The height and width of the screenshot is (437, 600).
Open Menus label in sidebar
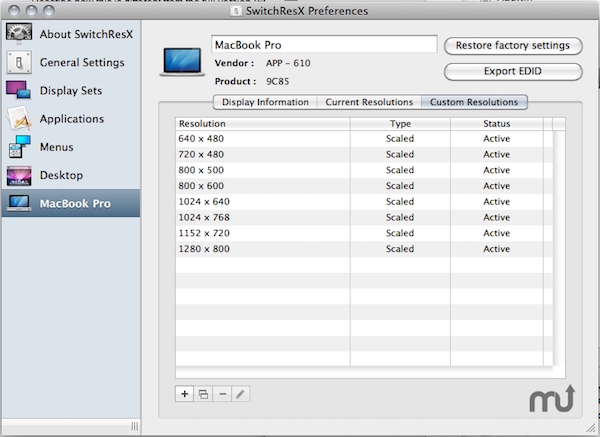click(56, 147)
